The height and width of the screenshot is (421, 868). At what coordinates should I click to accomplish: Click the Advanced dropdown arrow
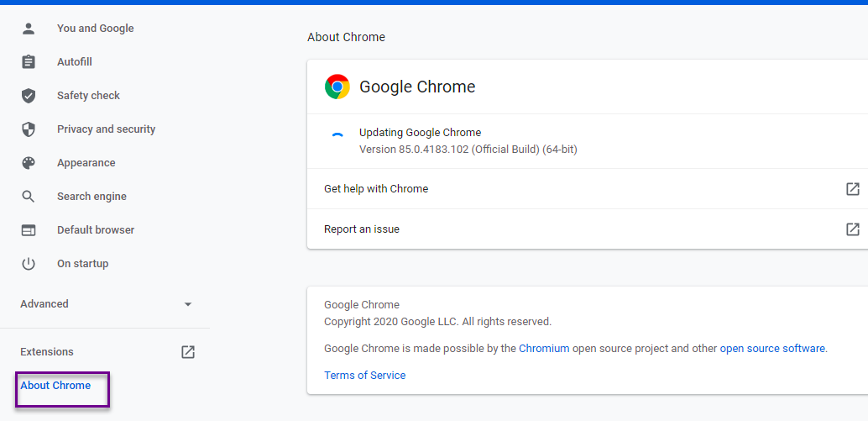188,304
